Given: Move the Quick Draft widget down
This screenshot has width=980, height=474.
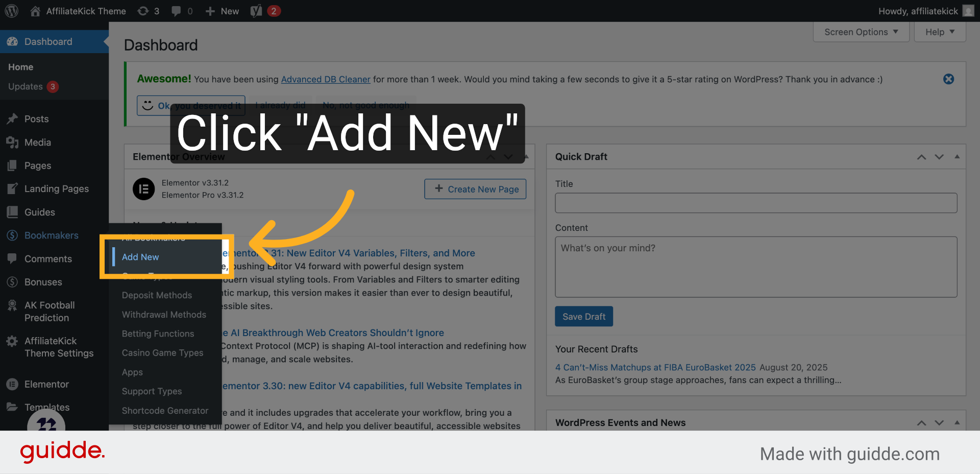Looking at the screenshot, I should pyautogui.click(x=939, y=157).
